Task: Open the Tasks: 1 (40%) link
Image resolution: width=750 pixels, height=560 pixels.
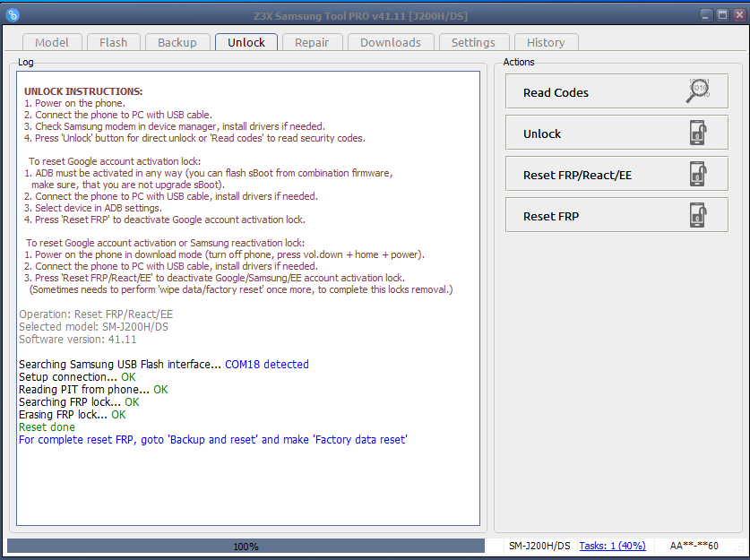Action: (612, 546)
